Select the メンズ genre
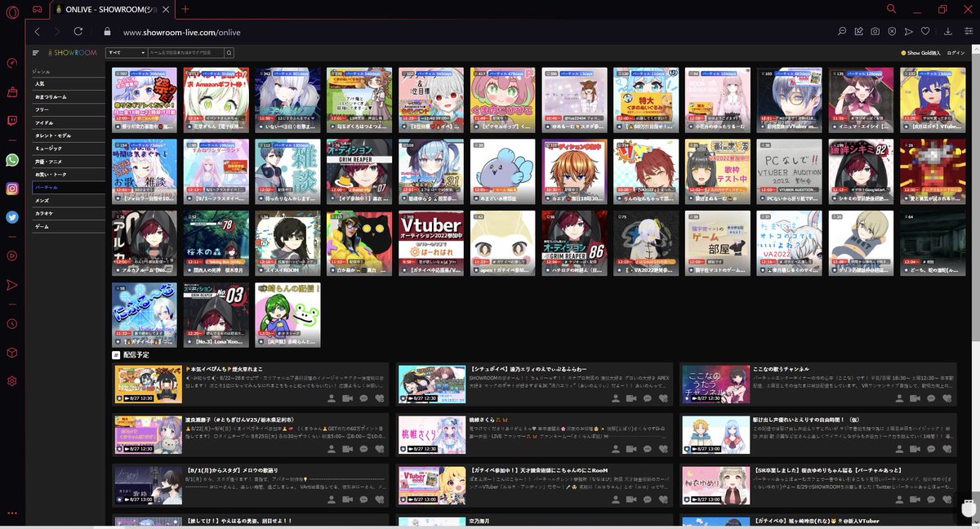 coord(68,200)
